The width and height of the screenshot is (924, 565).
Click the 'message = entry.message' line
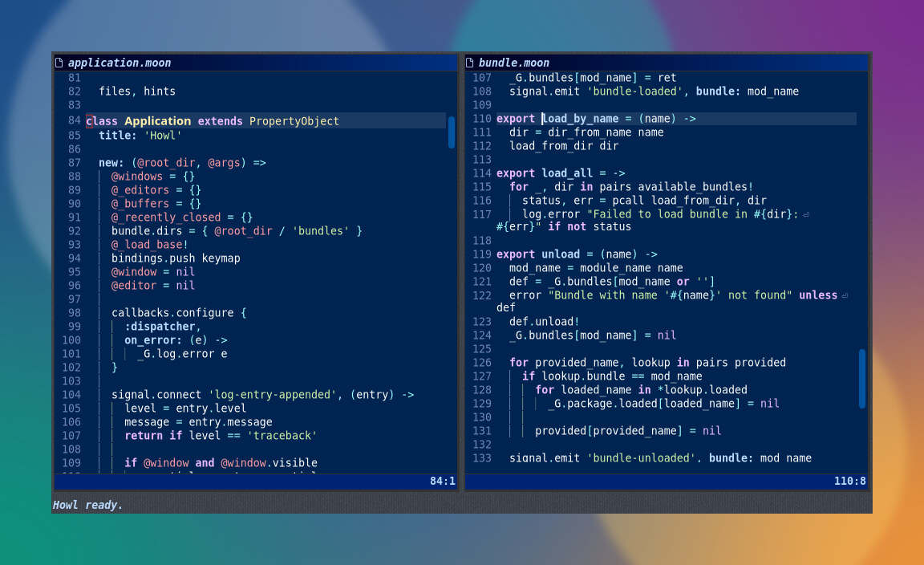click(199, 421)
